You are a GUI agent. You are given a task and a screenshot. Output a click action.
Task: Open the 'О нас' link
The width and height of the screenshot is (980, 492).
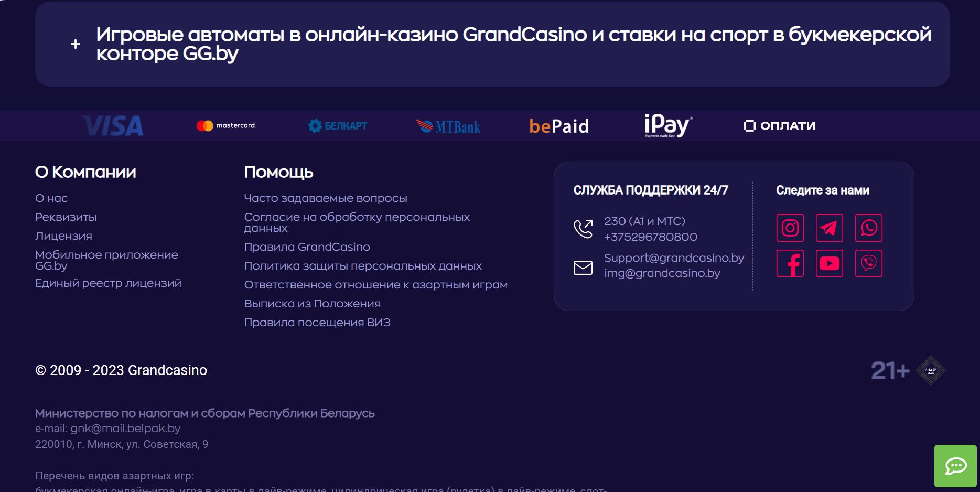pyautogui.click(x=51, y=198)
